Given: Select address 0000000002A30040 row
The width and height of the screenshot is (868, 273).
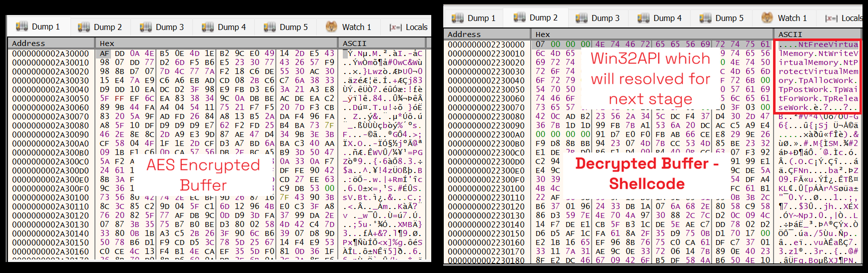Looking at the screenshot, I should click(x=50, y=89).
